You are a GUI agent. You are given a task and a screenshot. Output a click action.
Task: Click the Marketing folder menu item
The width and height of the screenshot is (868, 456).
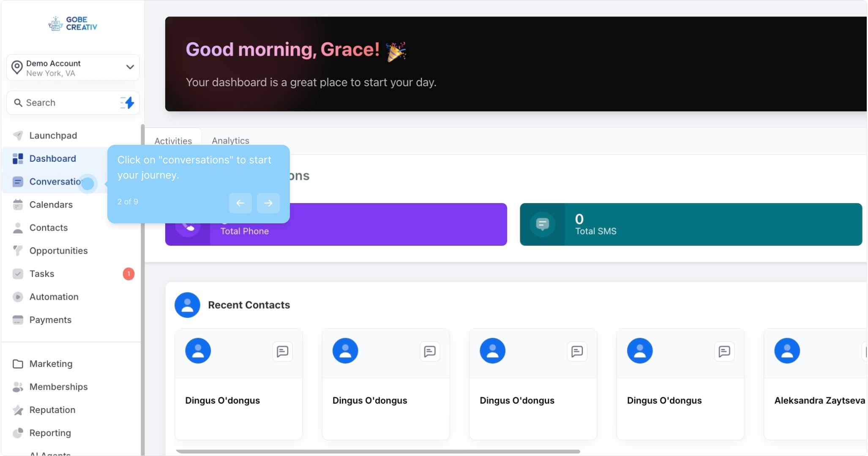point(51,364)
